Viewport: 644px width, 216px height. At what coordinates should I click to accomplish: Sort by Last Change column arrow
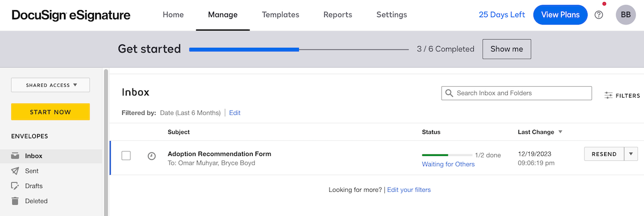click(x=561, y=132)
